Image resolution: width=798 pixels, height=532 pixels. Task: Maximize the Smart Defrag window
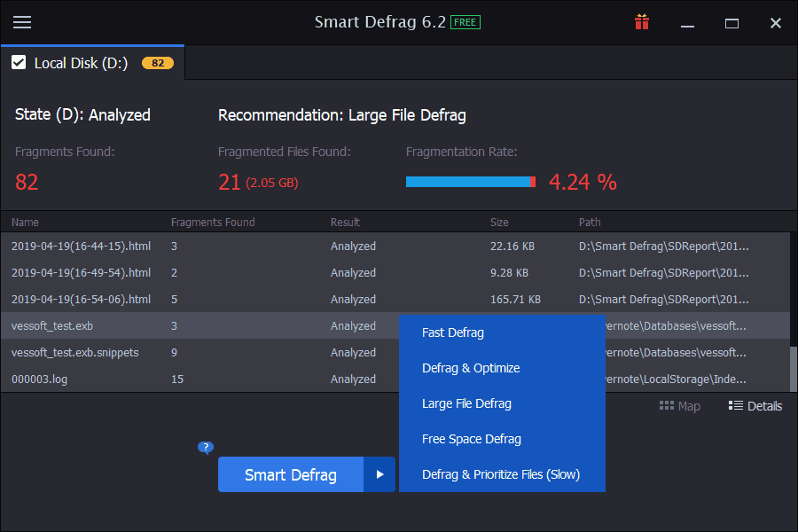click(x=731, y=23)
